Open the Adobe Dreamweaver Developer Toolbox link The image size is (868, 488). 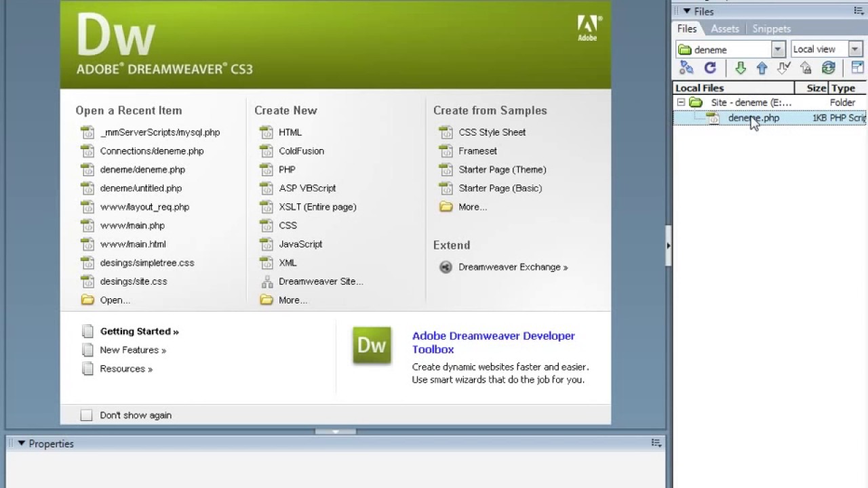point(494,342)
